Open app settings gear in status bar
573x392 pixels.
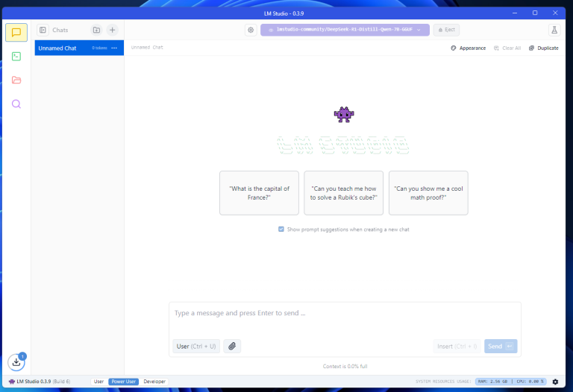pyautogui.click(x=555, y=382)
